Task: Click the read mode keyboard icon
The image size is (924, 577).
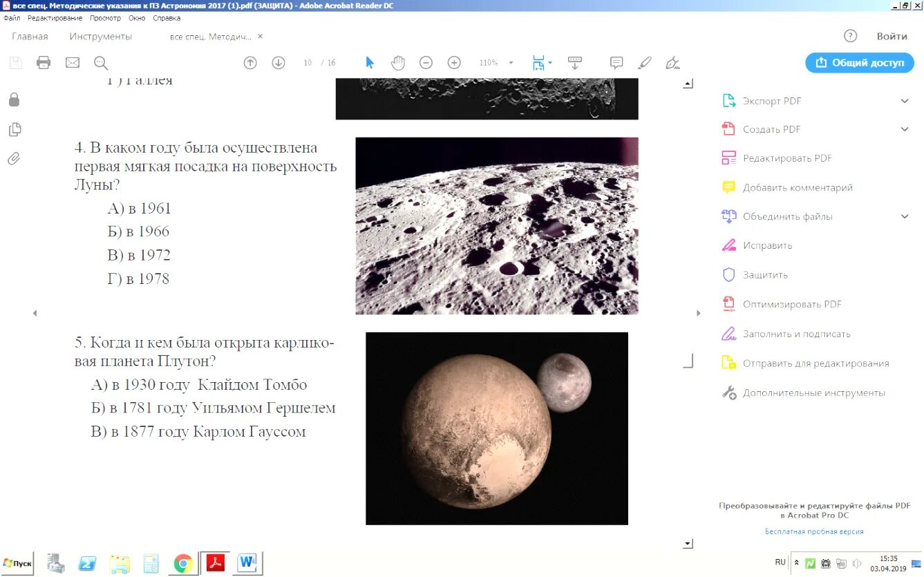Action: pyautogui.click(x=575, y=63)
